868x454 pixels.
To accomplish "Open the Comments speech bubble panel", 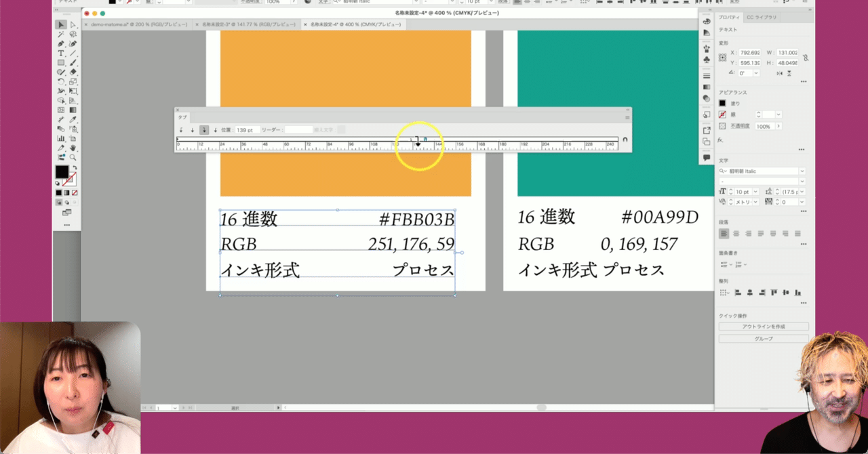I will pyautogui.click(x=707, y=157).
